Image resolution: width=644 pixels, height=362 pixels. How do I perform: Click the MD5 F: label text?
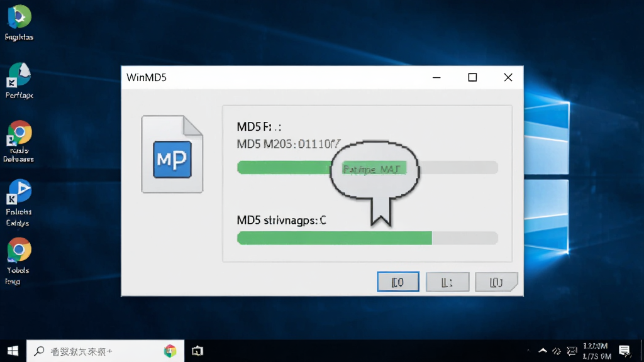258,127
